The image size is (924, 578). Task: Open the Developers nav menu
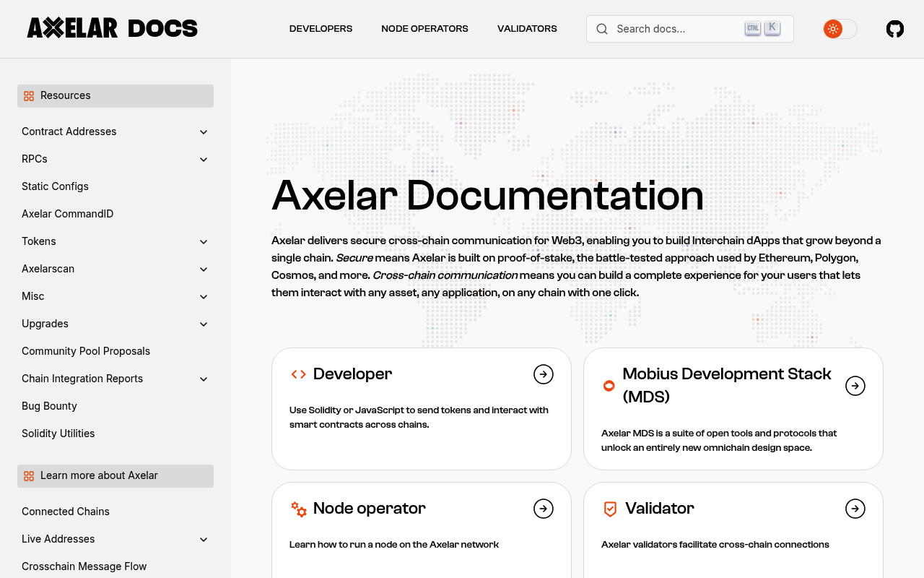tap(321, 29)
